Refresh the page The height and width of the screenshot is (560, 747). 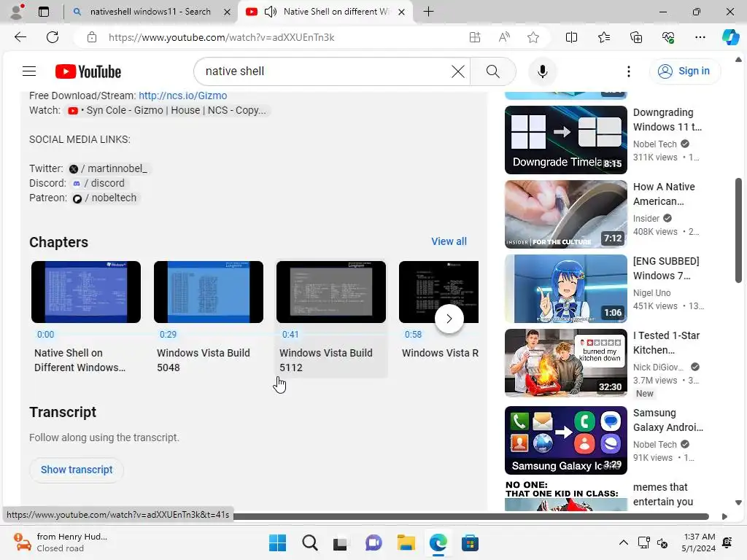tap(53, 37)
